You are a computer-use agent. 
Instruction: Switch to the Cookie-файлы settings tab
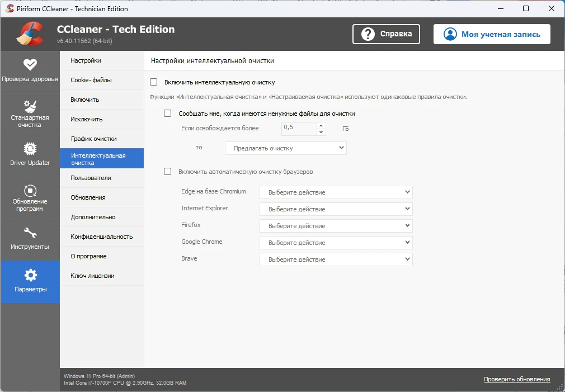pos(102,80)
